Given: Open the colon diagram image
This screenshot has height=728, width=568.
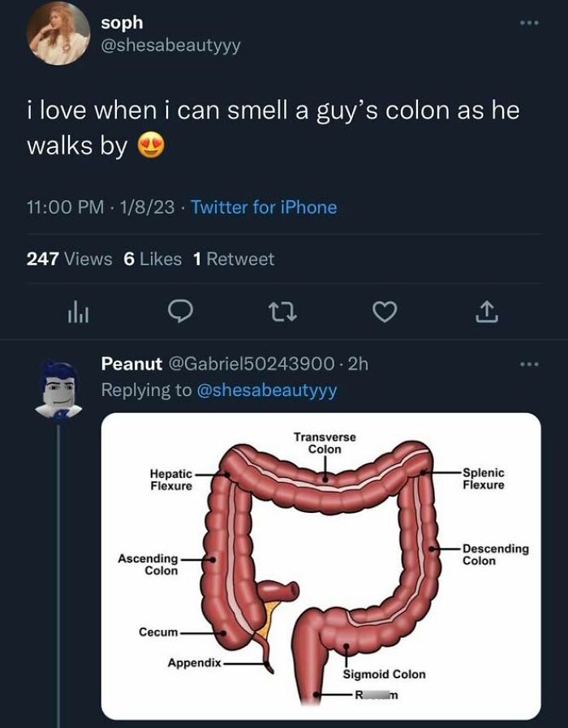Looking at the screenshot, I should [x=321, y=566].
